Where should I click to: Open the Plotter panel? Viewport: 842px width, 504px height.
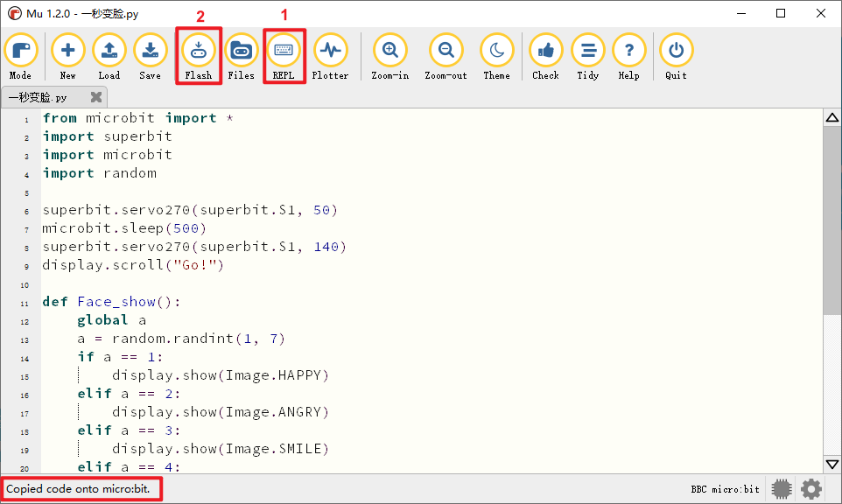330,56
